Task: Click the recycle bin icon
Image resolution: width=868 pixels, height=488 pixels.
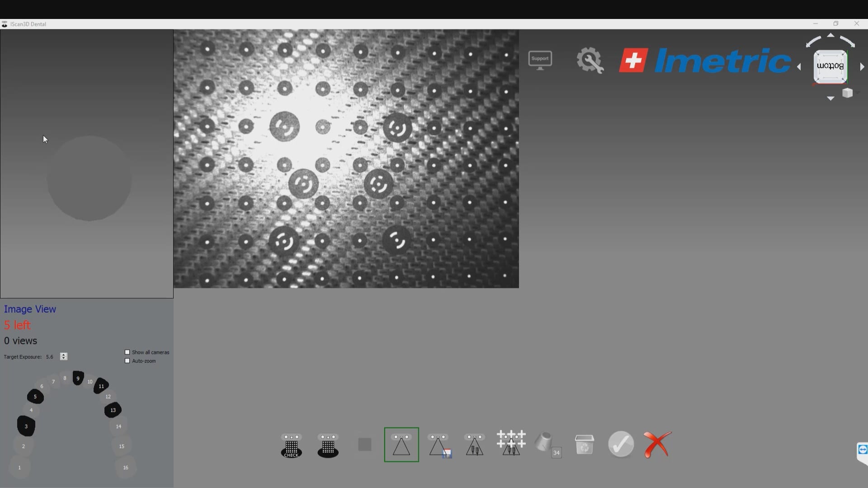Action: click(x=584, y=445)
